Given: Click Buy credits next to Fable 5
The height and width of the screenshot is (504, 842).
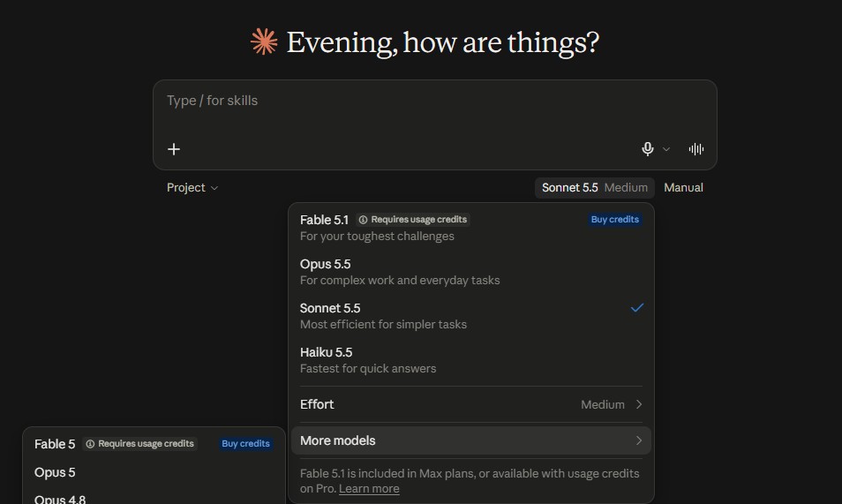Looking at the screenshot, I should 245,443.
